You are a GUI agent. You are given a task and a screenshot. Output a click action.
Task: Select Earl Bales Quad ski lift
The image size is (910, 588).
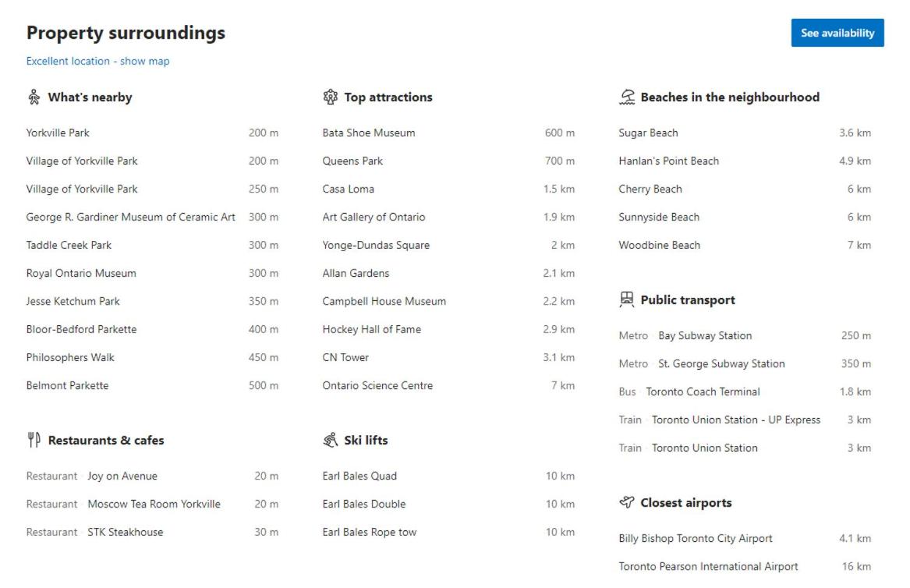(448, 476)
